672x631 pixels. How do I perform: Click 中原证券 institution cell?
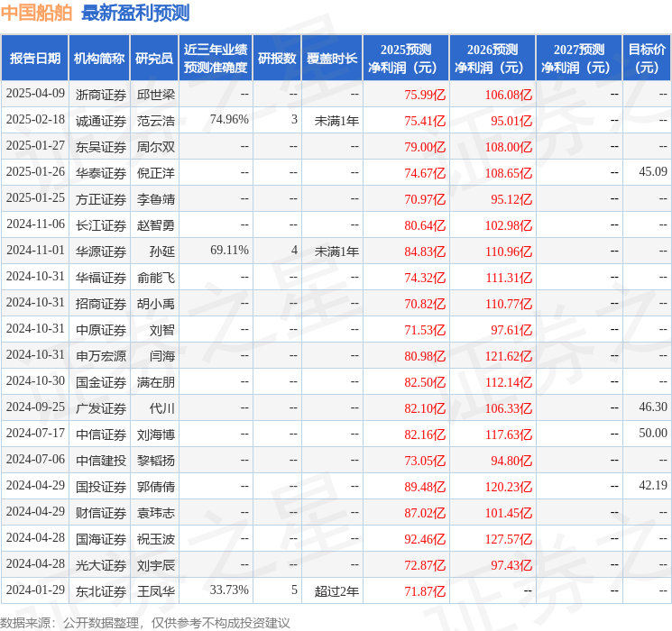[x=101, y=330]
